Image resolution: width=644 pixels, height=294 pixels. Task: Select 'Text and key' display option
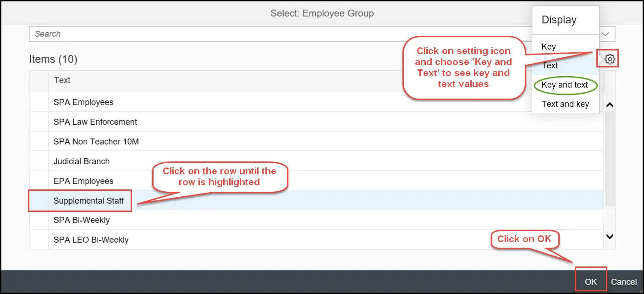pos(565,104)
